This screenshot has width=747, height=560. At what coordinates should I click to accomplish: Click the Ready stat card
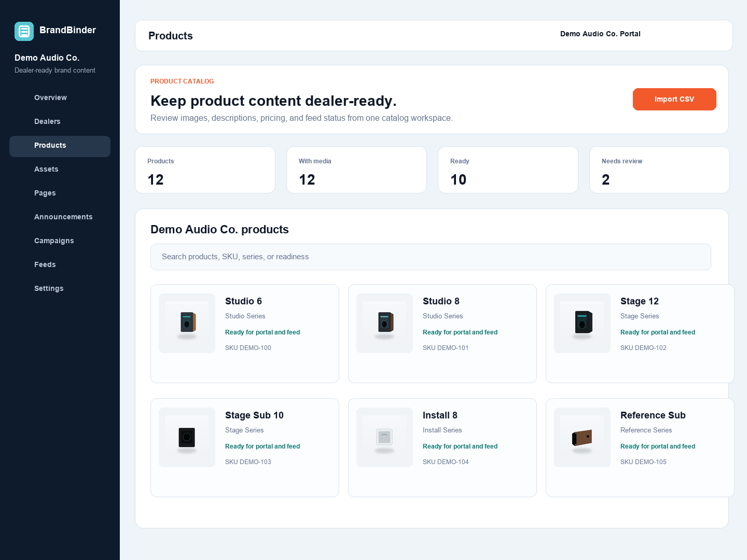508,170
